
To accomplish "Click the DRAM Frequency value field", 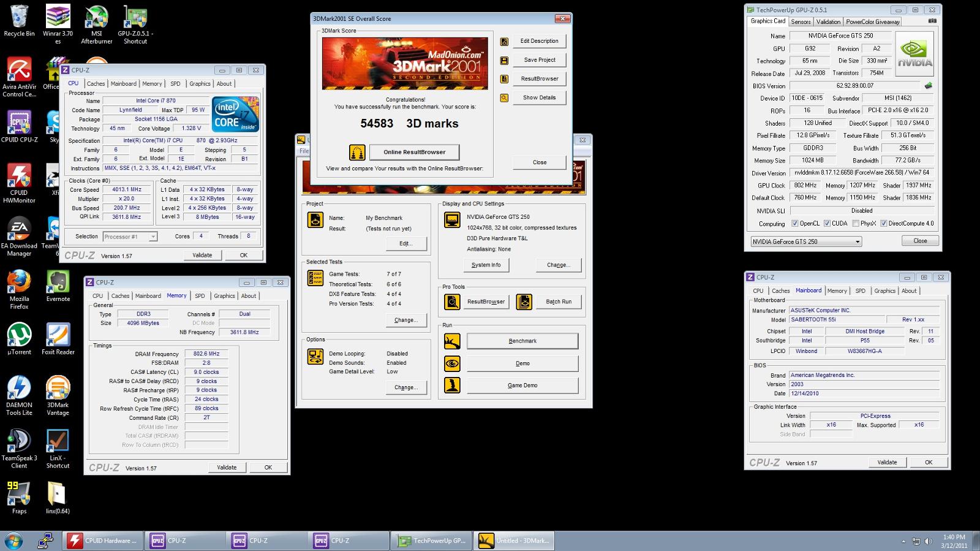I will point(206,354).
